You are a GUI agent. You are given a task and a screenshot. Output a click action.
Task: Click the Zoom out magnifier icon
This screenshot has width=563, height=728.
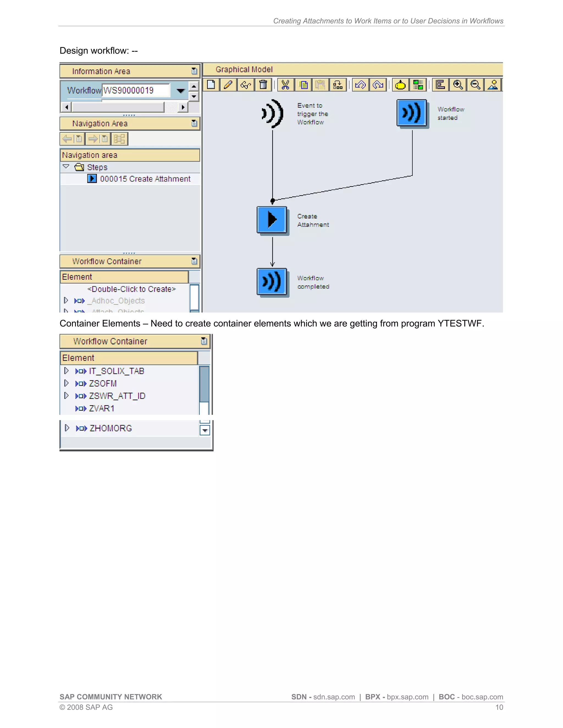point(475,85)
